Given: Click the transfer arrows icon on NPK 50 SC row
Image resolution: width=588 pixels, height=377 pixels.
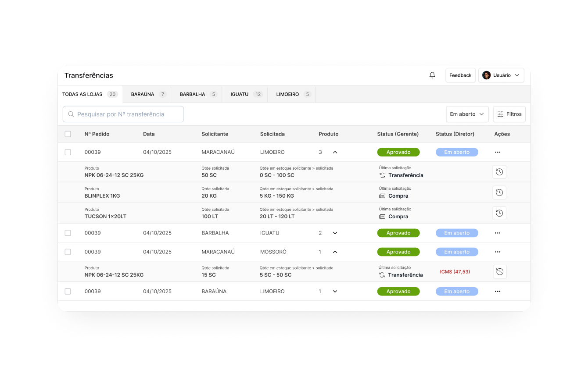Looking at the screenshot, I should coord(382,175).
